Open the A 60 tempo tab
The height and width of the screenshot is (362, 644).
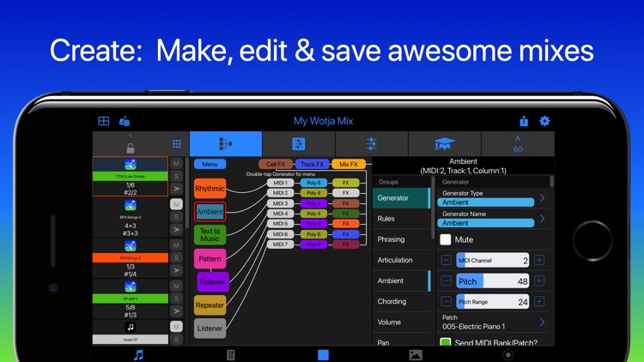coord(518,143)
